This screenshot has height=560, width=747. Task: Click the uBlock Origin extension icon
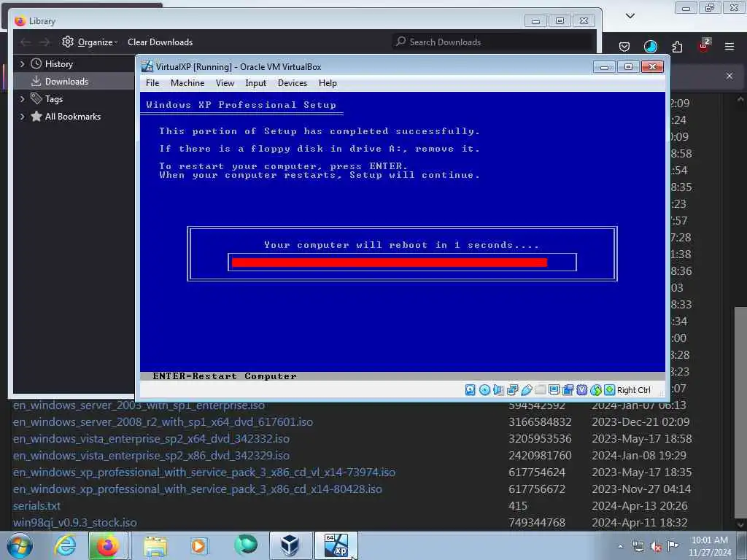(x=704, y=45)
